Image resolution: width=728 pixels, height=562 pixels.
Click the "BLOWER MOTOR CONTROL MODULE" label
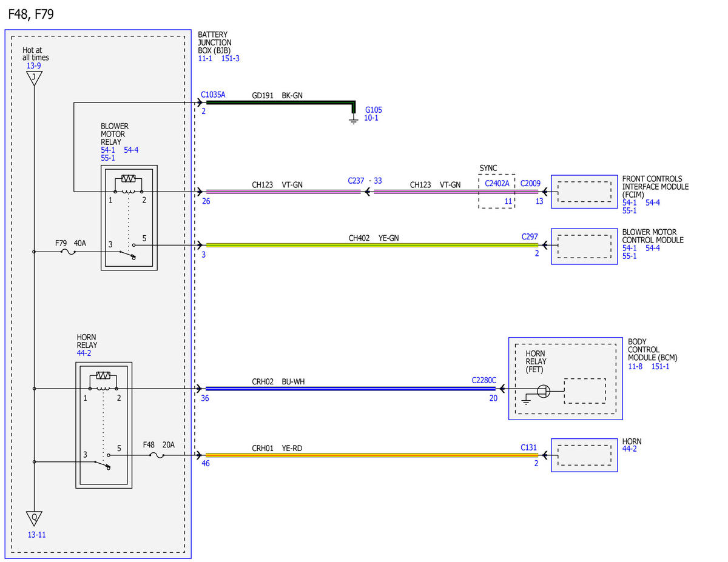click(653, 236)
